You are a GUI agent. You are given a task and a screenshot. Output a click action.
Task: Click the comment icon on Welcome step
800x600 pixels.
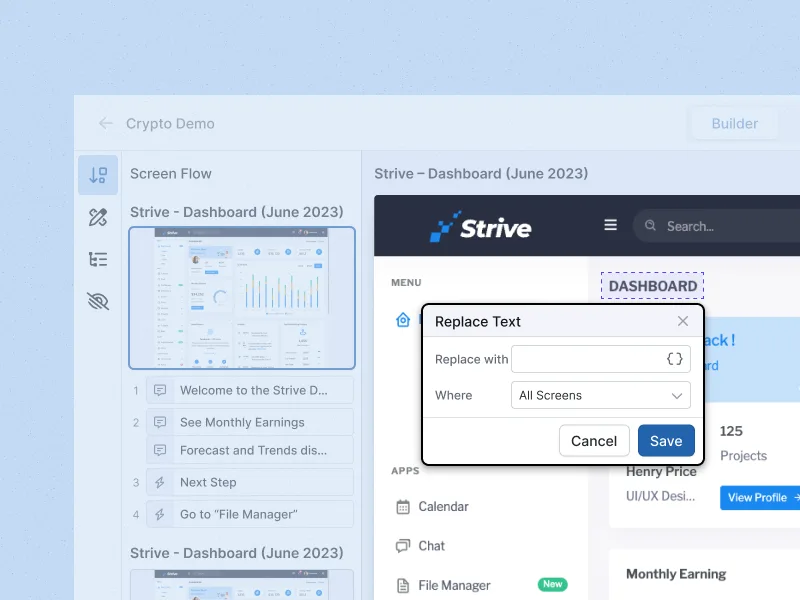[x=160, y=391]
